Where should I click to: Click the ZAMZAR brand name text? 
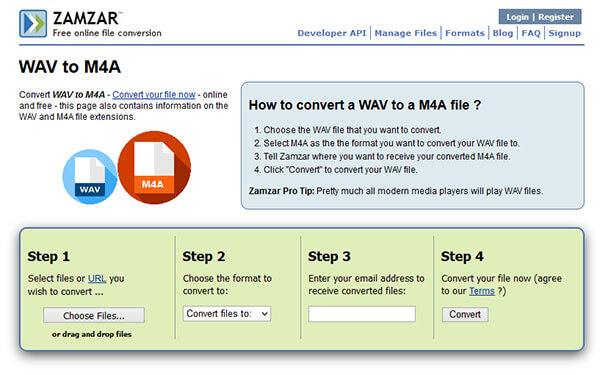86,18
